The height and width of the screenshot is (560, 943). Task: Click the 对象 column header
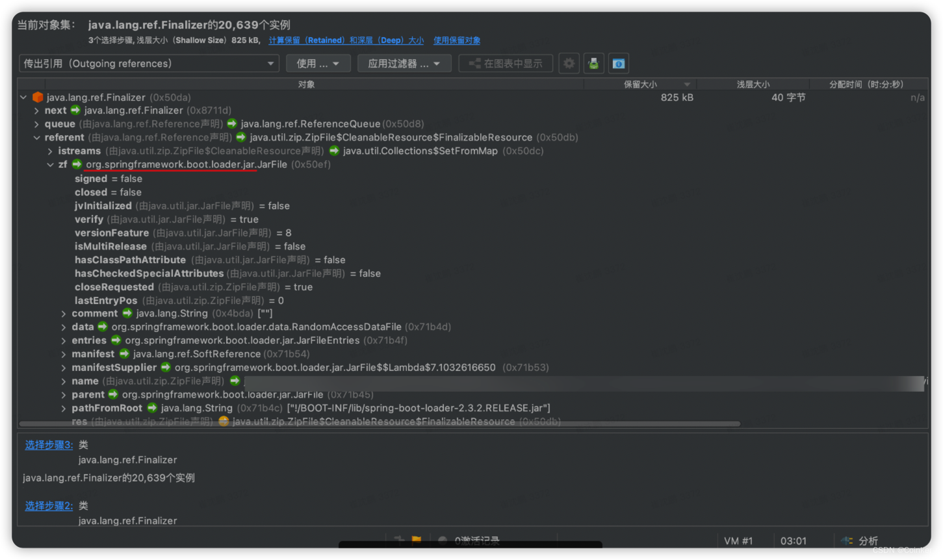pyautogui.click(x=306, y=84)
